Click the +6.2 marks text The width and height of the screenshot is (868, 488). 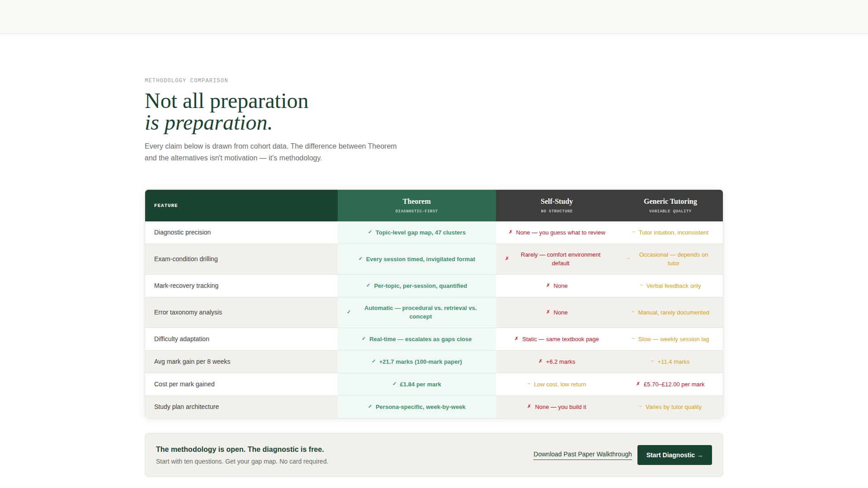pyautogui.click(x=561, y=362)
